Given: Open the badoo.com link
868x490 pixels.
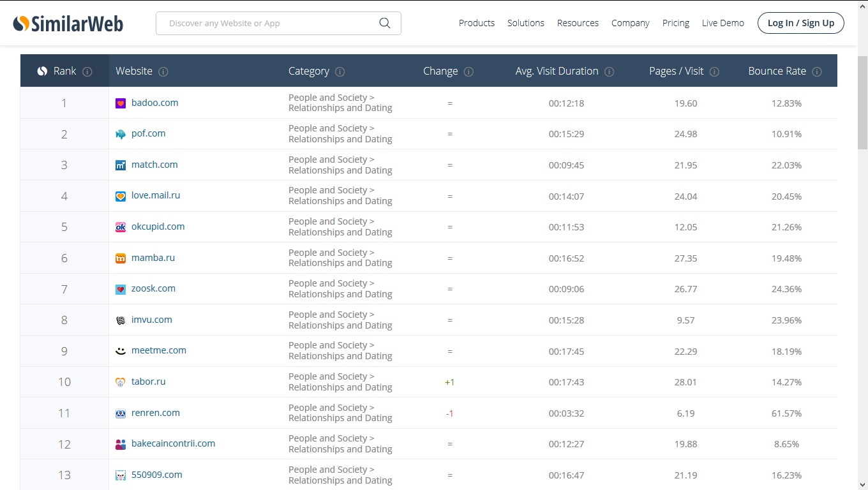Looking at the screenshot, I should (155, 103).
